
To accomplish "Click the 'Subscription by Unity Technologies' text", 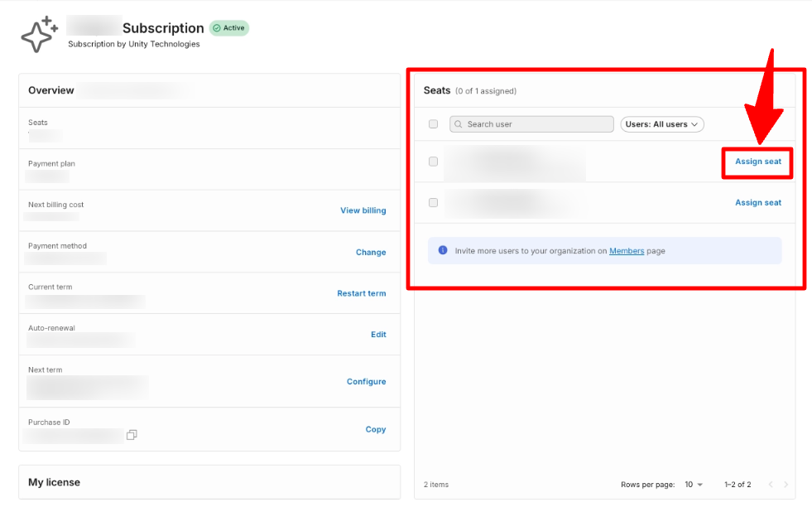I will [x=133, y=44].
